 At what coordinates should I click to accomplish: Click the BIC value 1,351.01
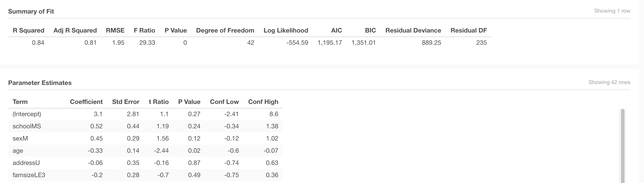pos(363,43)
